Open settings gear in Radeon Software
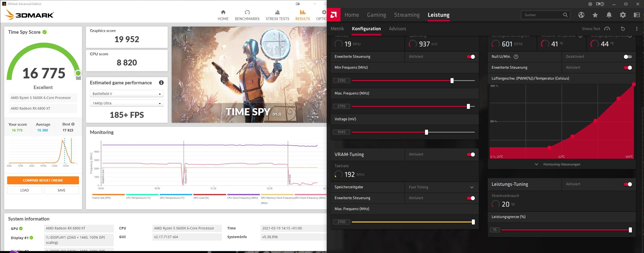 (623, 15)
